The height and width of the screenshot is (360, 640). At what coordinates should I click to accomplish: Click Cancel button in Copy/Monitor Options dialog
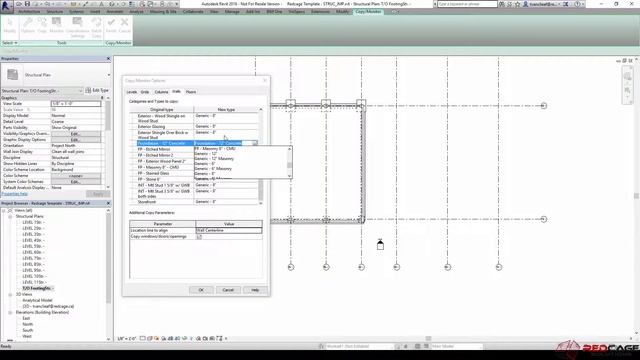[228, 290]
